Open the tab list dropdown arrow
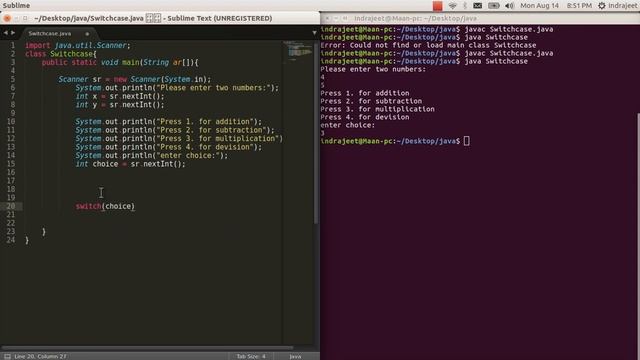This screenshot has width=640, height=360. 314,33
